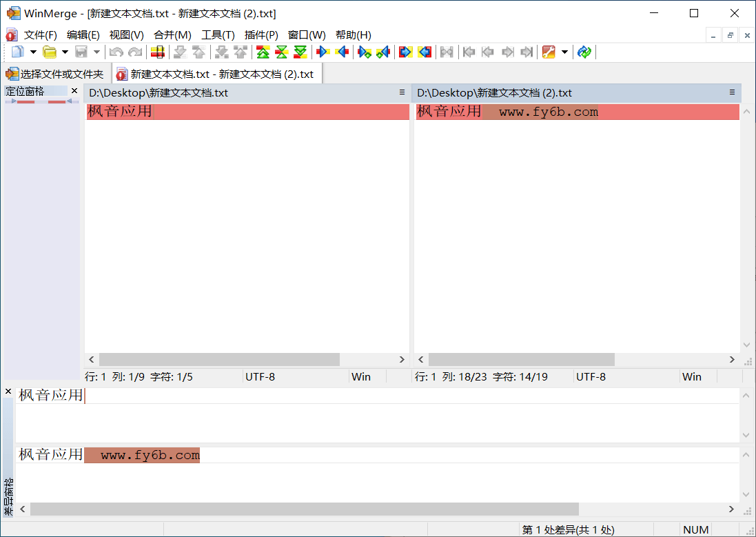The width and height of the screenshot is (756, 537).
Task: Click the last gray merge arrow icon
Action: coord(527,52)
